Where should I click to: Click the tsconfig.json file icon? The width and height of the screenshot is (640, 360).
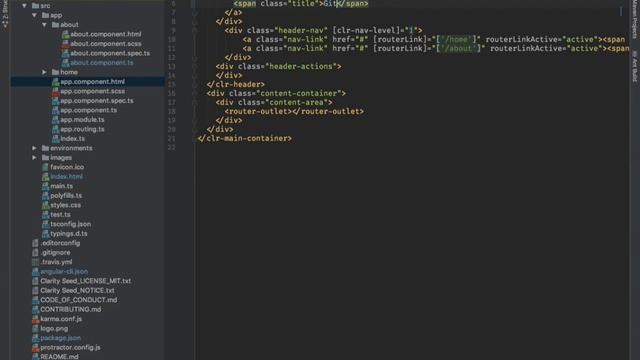45,224
